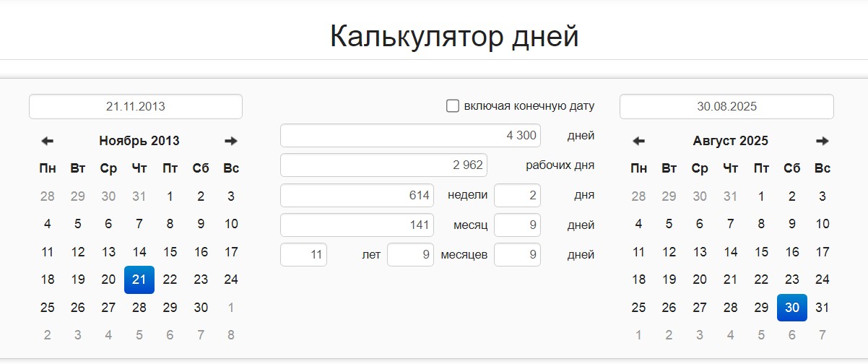Click the weeks field showing 614
Image resolution: width=868 pixels, height=364 pixels.
click(357, 195)
